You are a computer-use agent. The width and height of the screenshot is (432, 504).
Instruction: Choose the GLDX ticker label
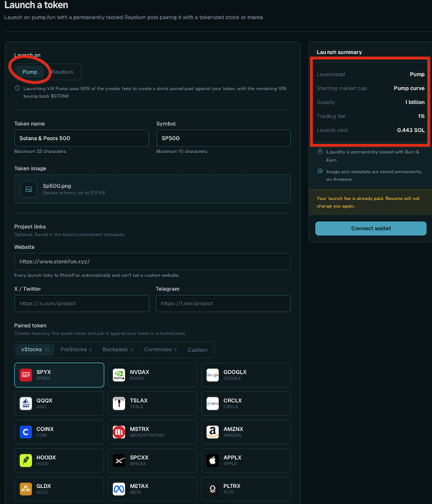tap(44, 486)
